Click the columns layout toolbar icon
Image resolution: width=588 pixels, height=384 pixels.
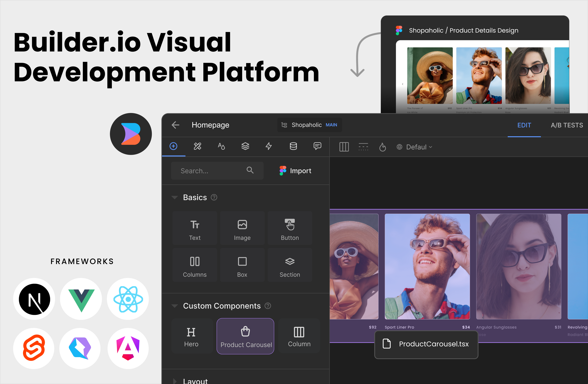coord(344,147)
